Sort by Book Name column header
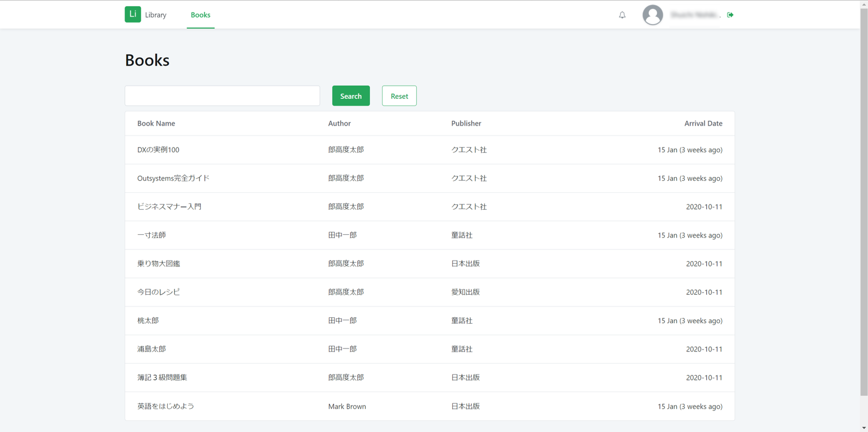Screen dimensions: 868x432 [156, 124]
